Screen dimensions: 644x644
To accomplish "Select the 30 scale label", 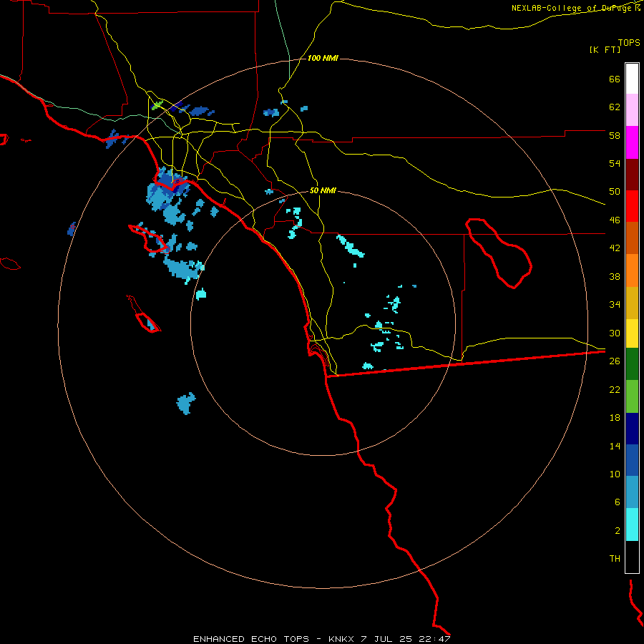I will [615, 333].
